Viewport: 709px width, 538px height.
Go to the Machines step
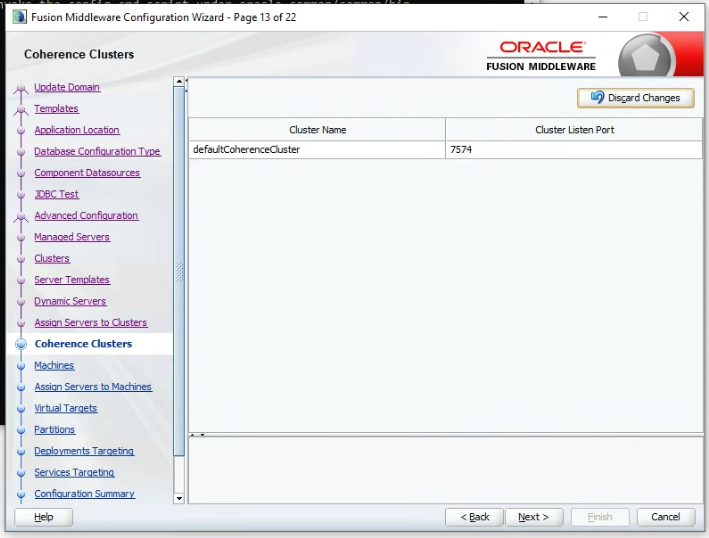pos(54,365)
